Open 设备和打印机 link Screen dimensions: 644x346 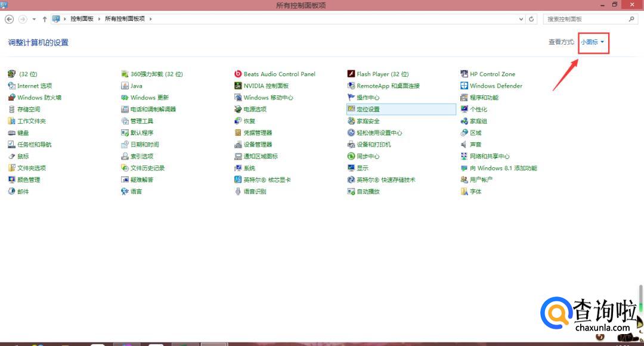pyautogui.click(x=374, y=144)
